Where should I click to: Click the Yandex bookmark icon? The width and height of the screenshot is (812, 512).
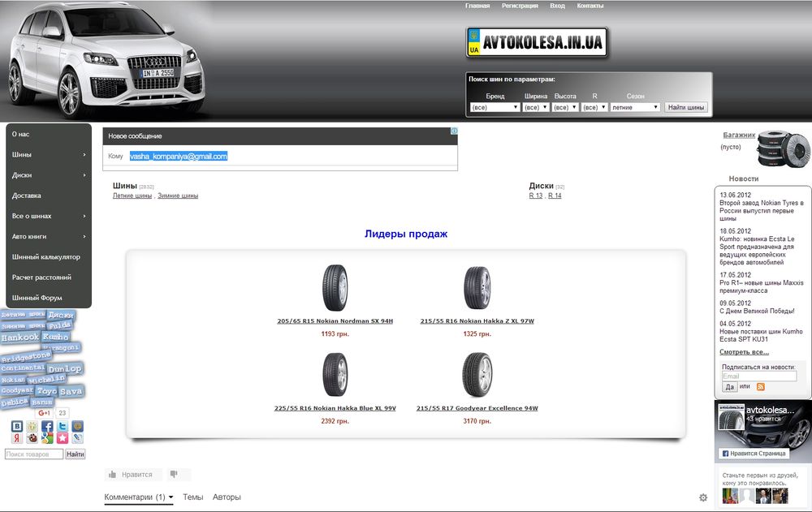(x=17, y=438)
